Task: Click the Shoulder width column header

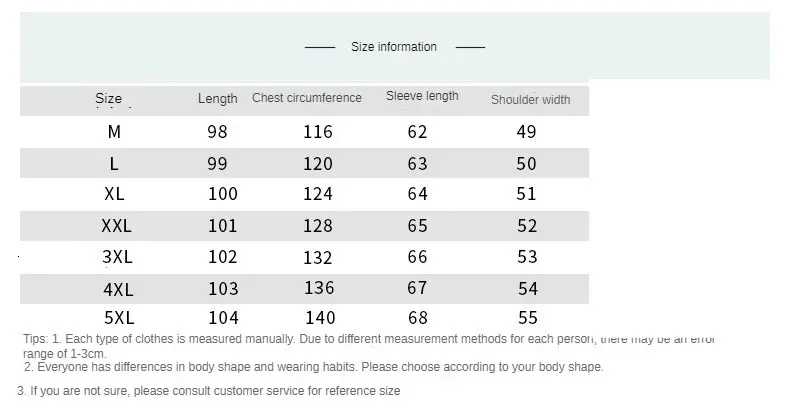Action: (530, 99)
